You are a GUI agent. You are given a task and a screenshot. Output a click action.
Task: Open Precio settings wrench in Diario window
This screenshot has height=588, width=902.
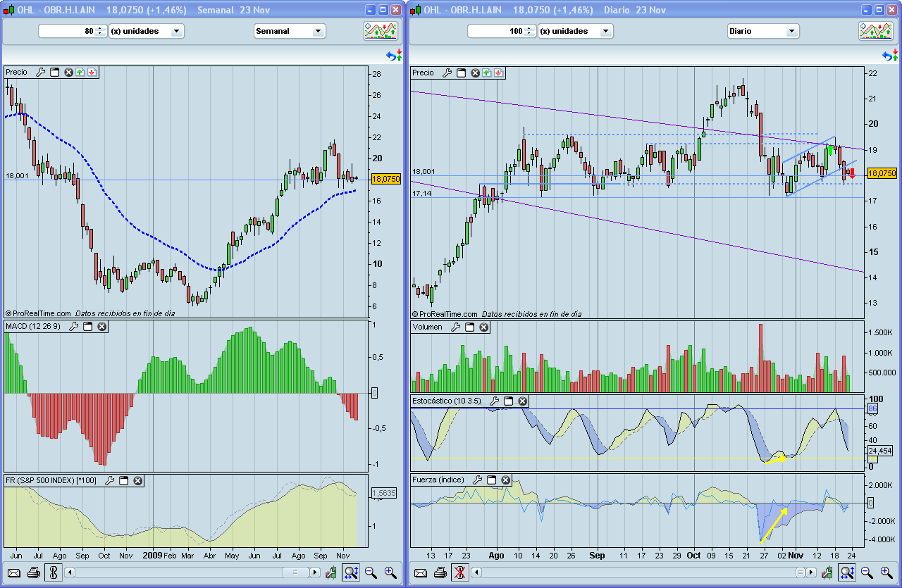click(447, 73)
